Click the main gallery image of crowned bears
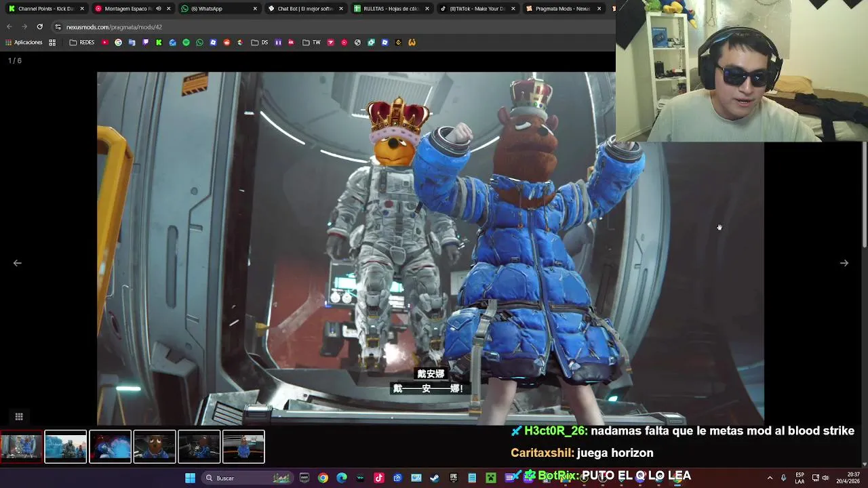 431,248
